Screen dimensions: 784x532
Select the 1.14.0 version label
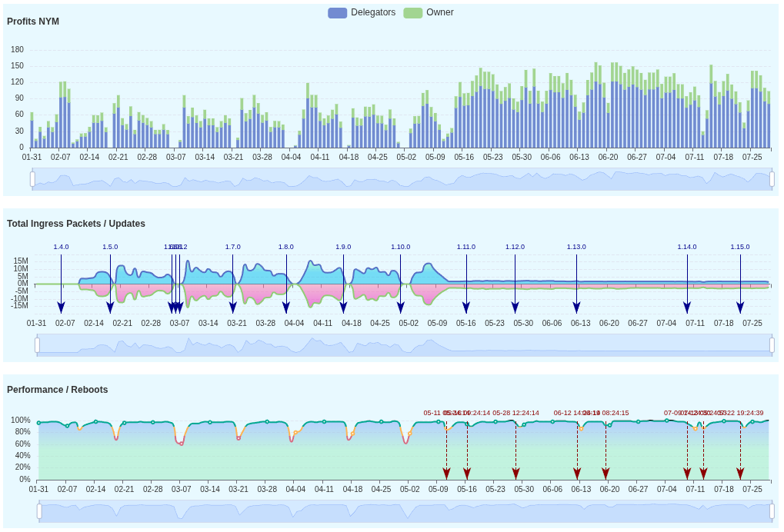[687, 247]
